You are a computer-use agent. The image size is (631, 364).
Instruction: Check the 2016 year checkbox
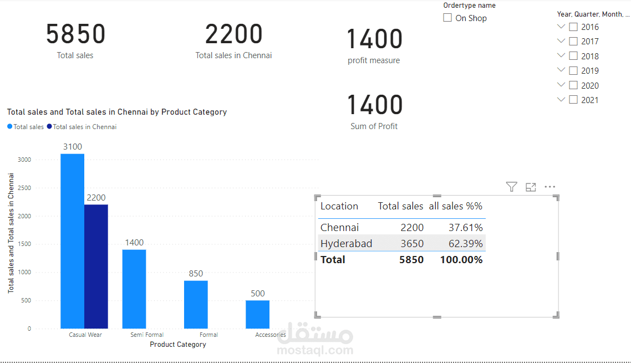click(573, 26)
